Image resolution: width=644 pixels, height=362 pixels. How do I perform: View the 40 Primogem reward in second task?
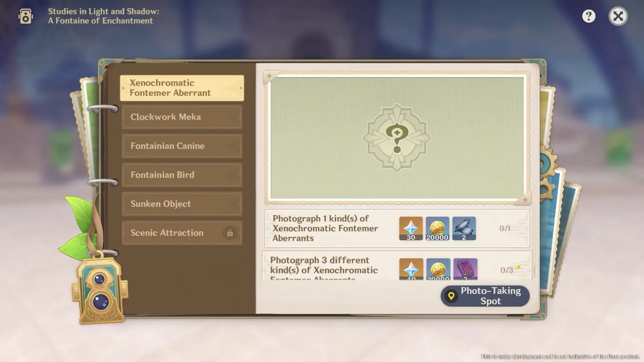pyautogui.click(x=411, y=269)
